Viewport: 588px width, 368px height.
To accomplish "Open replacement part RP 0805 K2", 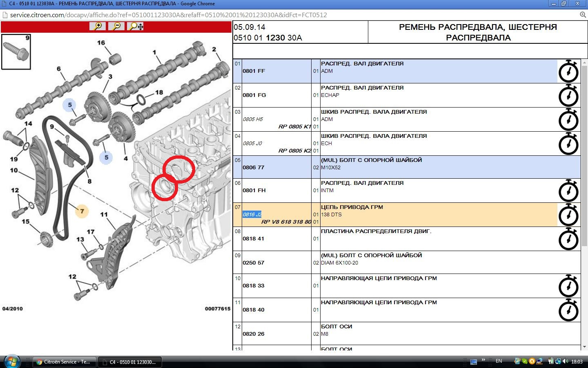I will pos(295,151).
